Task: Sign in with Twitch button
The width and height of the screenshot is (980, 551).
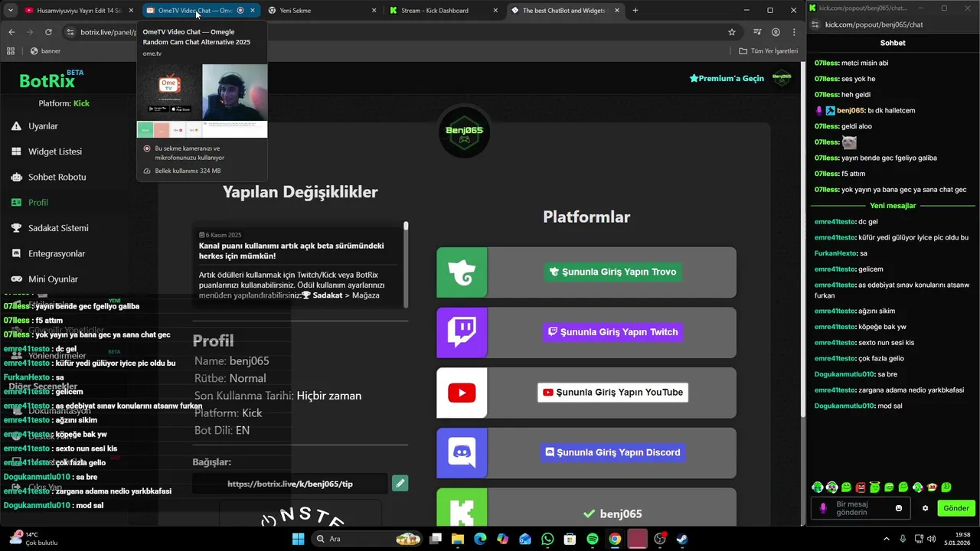Action: coord(612,332)
